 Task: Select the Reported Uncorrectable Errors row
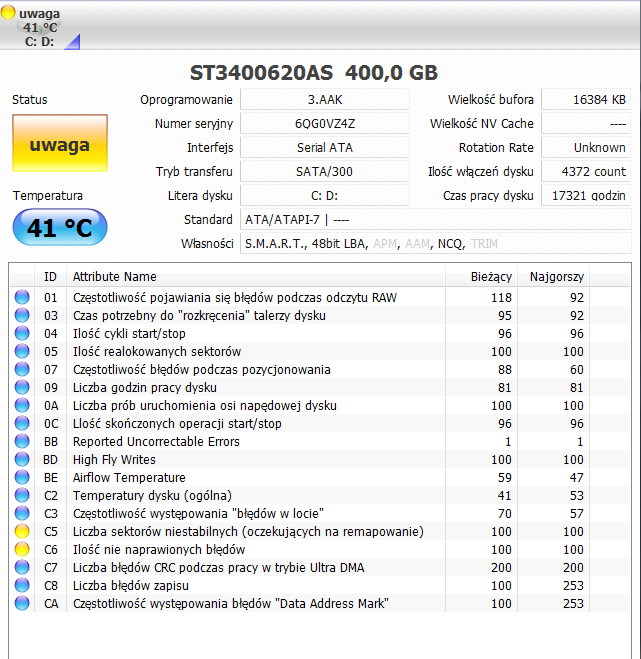point(320,441)
